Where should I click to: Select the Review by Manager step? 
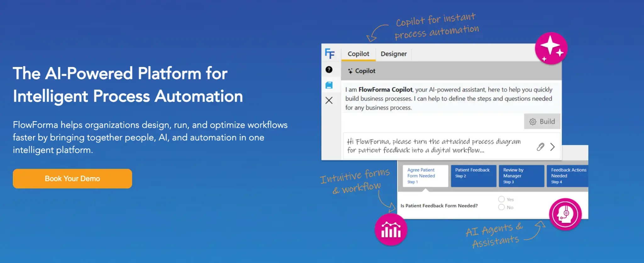tap(521, 176)
